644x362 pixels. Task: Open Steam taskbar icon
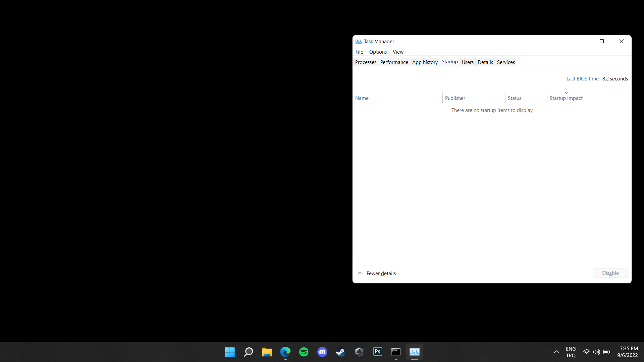pyautogui.click(x=340, y=352)
